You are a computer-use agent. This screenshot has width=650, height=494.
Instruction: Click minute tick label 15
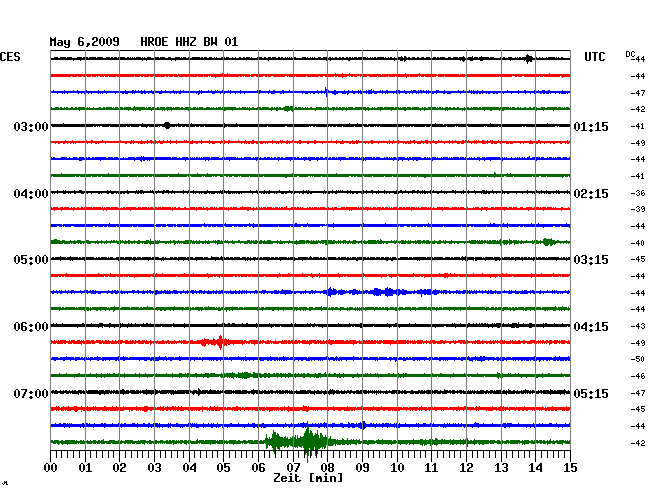pyautogui.click(x=570, y=467)
